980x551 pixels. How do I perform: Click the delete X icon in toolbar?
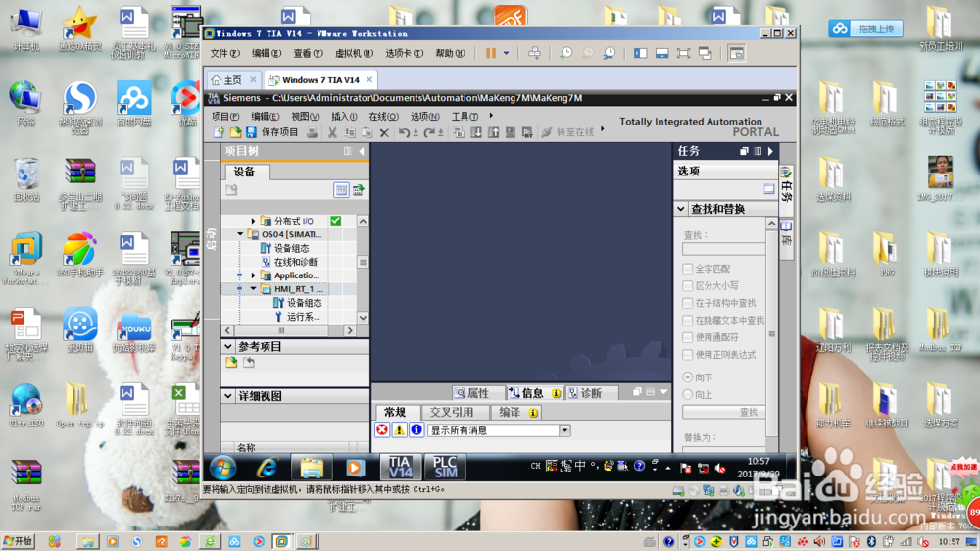[384, 132]
